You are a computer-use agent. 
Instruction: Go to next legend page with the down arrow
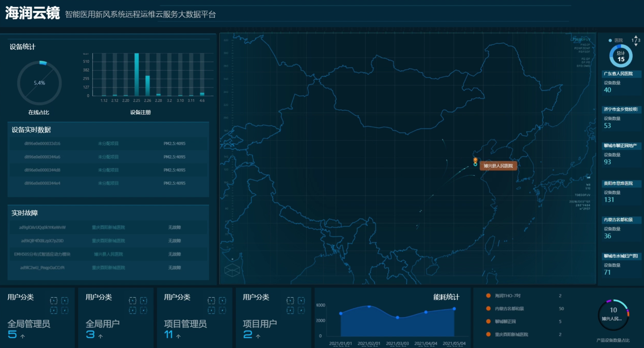coord(636,45)
